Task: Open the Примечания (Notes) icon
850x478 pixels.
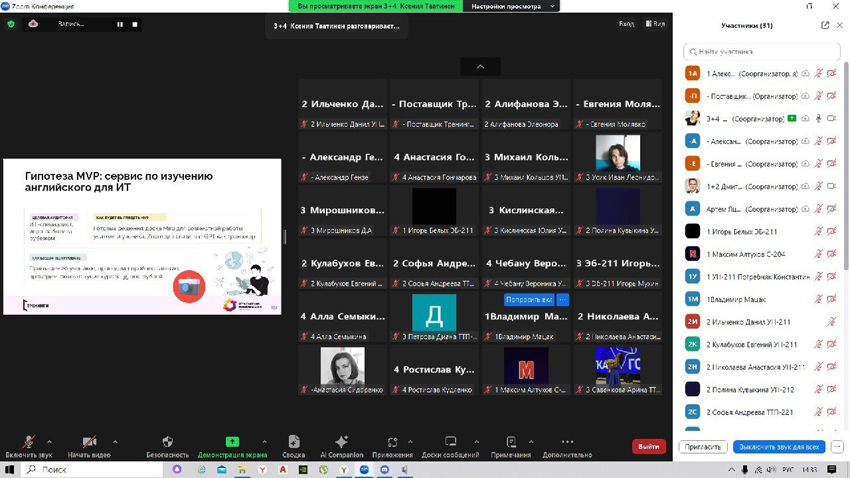Action: [511, 442]
